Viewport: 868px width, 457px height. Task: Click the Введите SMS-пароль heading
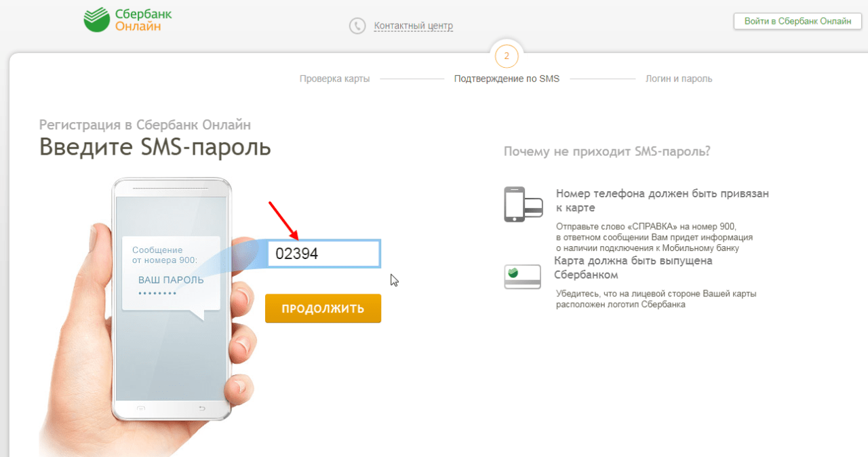tap(155, 146)
